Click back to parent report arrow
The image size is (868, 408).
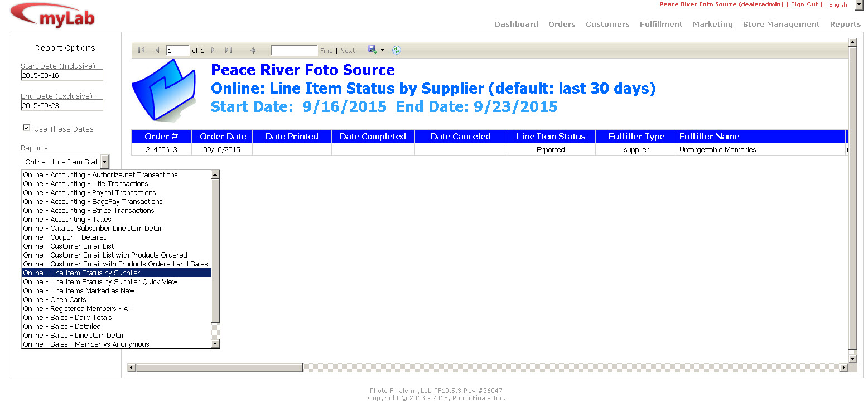(253, 50)
